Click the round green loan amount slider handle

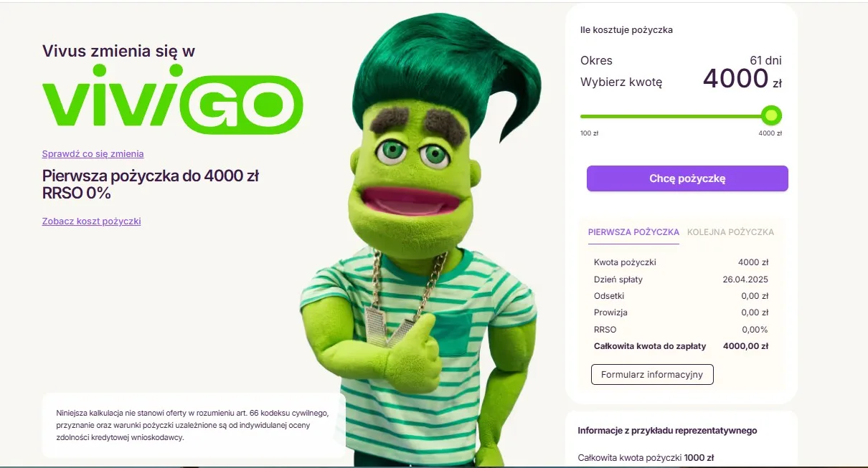[771, 115]
